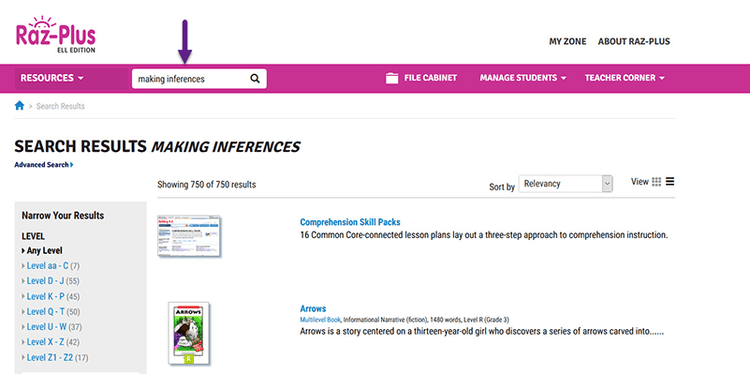The image size is (750, 374).
Task: Filter results by Level X - Z
Action: 45,342
